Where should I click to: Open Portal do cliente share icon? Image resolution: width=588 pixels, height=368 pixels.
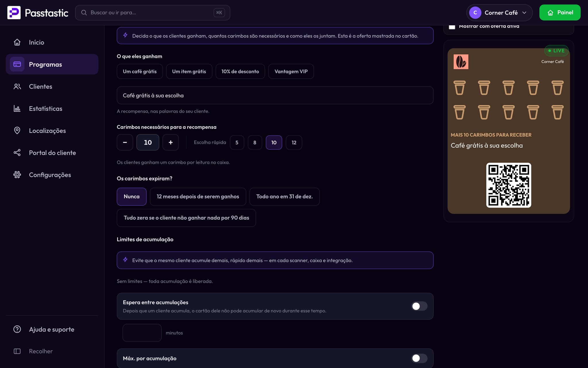(x=17, y=153)
